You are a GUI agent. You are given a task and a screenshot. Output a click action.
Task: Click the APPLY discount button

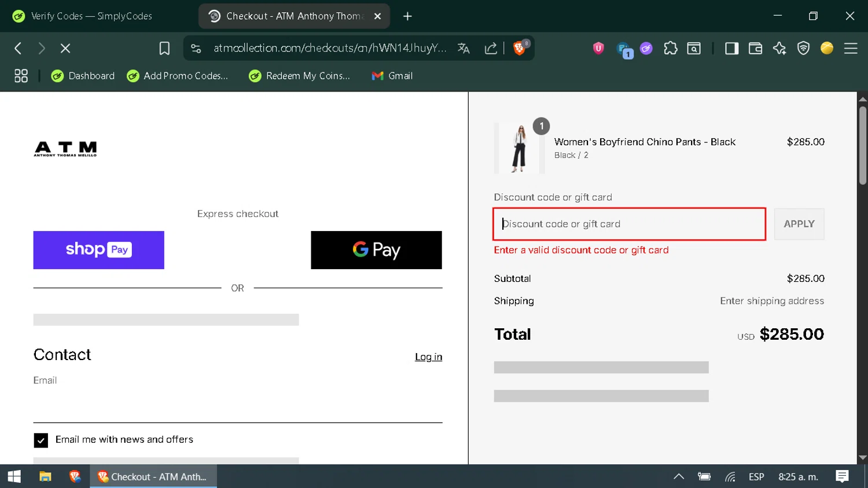click(799, 224)
